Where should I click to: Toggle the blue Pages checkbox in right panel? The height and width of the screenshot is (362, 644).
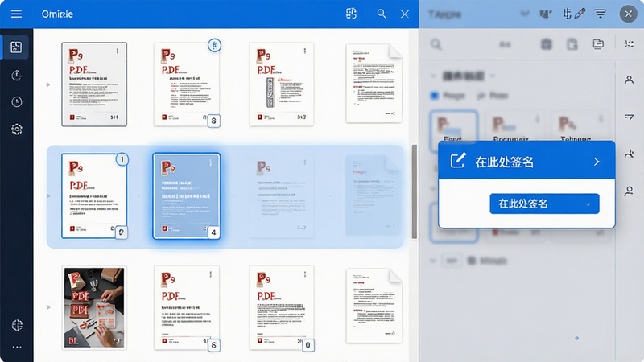pyautogui.click(x=435, y=96)
